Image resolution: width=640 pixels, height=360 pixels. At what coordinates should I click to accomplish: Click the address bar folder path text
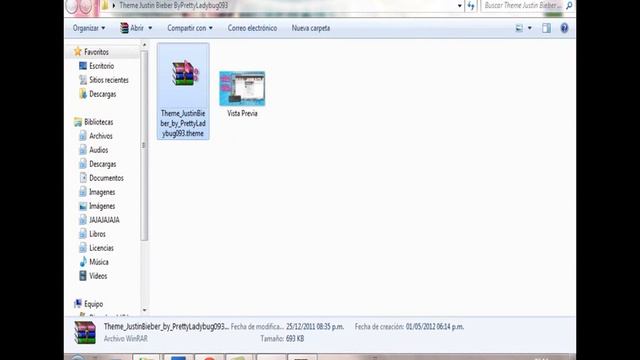(173, 6)
